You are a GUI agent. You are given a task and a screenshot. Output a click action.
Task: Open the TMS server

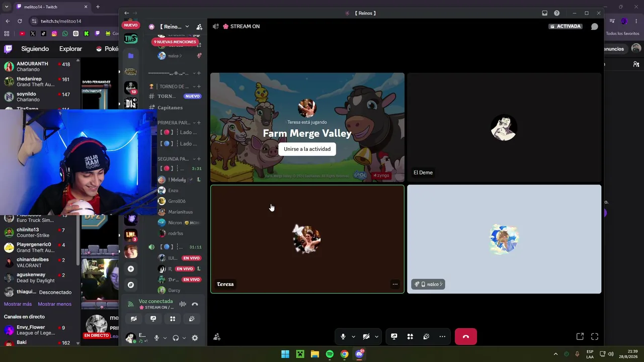pos(131,39)
